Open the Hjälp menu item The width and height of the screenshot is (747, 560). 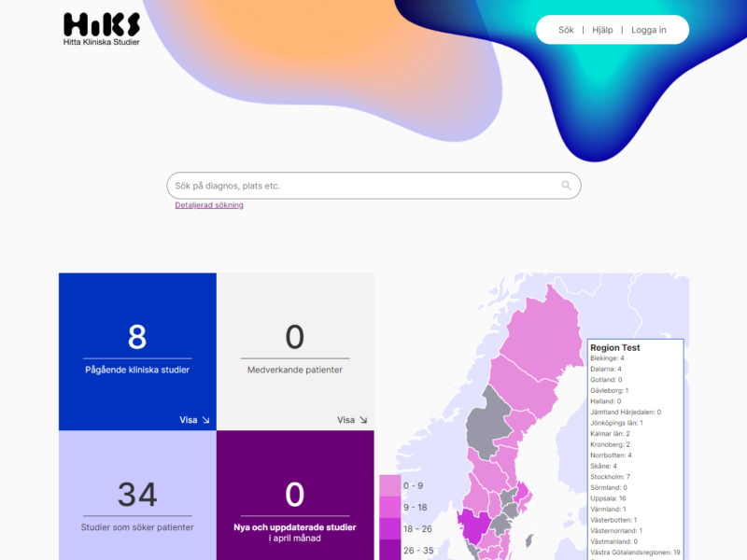point(602,30)
